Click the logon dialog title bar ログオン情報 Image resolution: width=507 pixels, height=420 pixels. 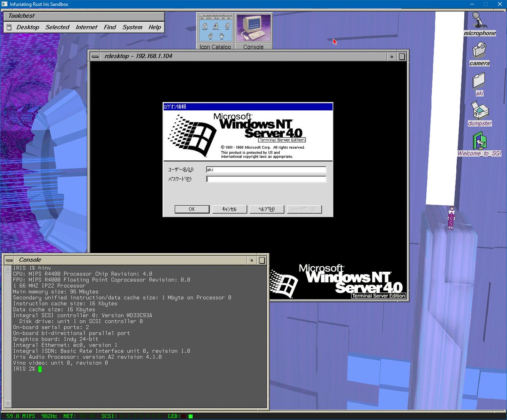[248, 107]
